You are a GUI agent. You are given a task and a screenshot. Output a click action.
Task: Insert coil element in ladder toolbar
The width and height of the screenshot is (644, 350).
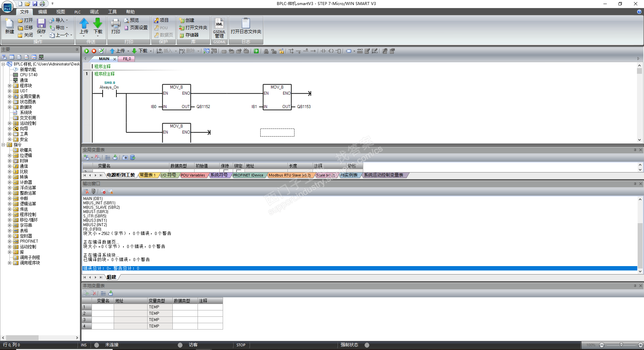[x=331, y=51]
